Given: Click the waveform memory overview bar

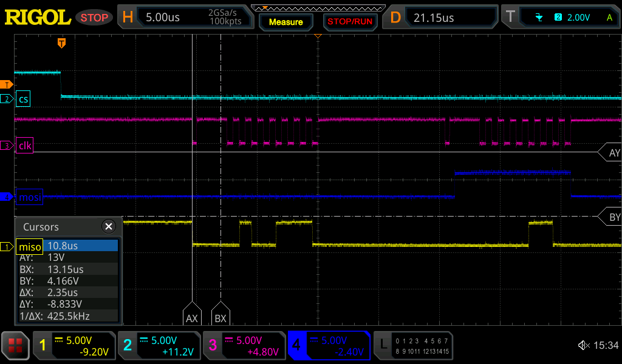Looking at the screenshot, I should click(318, 8).
